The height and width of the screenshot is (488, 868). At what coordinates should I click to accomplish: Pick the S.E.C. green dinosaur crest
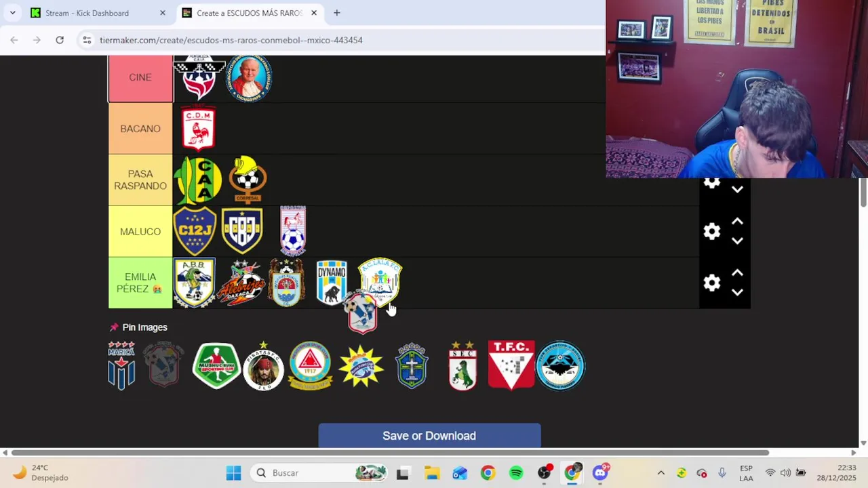(462, 365)
